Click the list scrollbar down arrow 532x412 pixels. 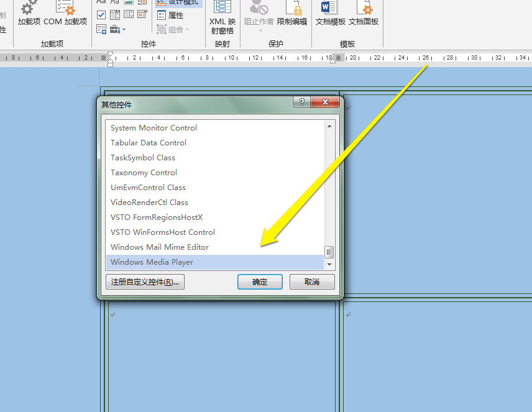coord(329,264)
